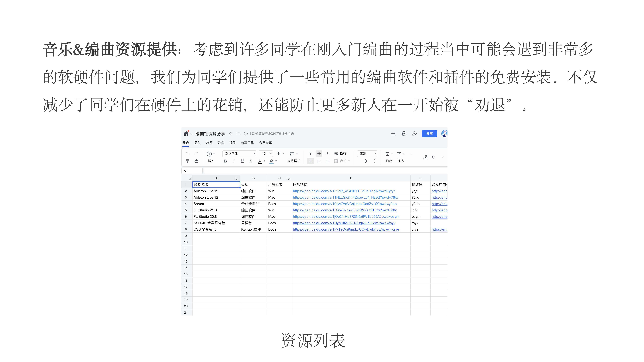The image size is (644, 362).
Task: Open the search magnifier icon
Action: pyautogui.click(x=434, y=157)
